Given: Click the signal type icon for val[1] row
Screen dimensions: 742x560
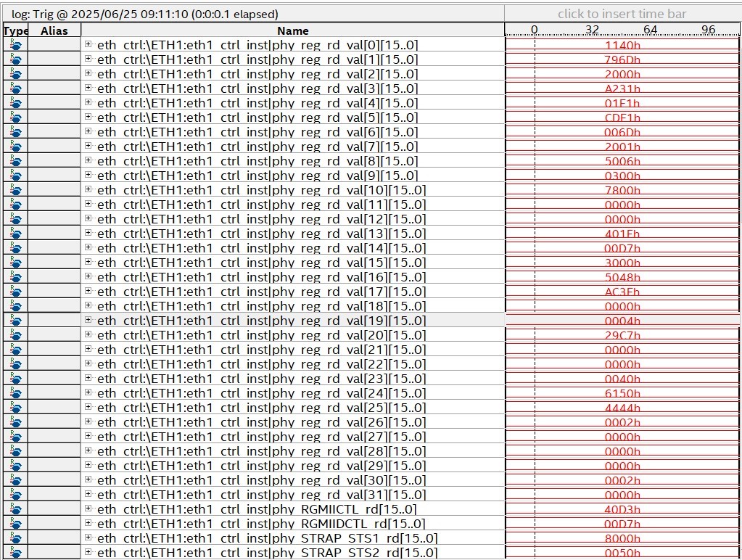Looking at the screenshot, I should (15, 59).
